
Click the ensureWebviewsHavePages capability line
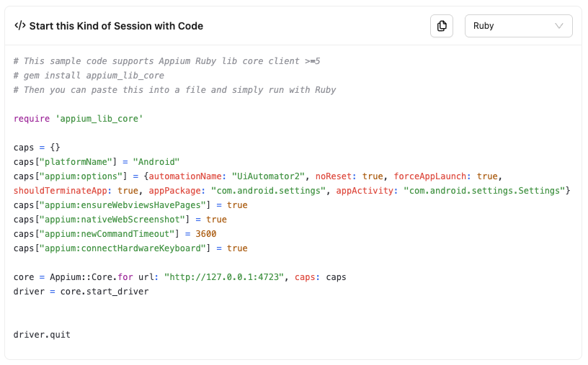tap(130, 205)
